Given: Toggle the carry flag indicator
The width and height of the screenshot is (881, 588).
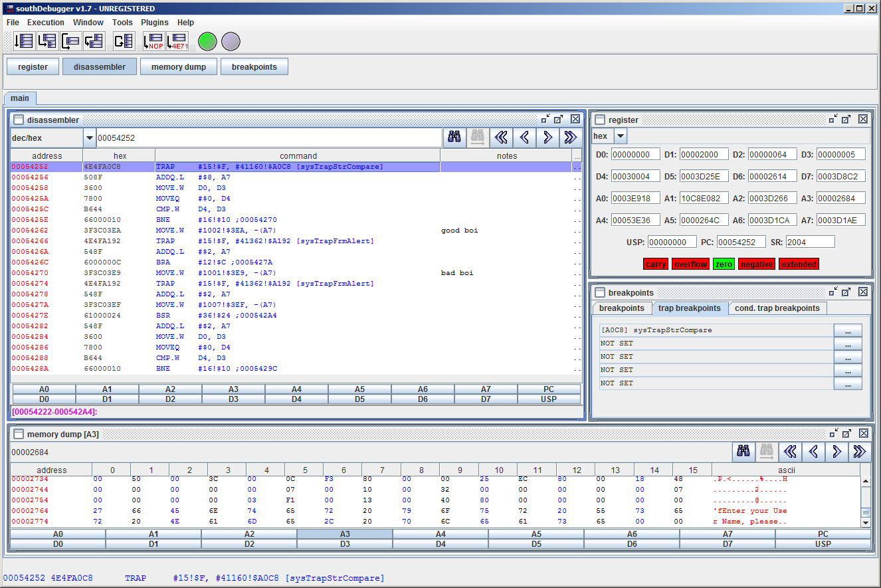Looking at the screenshot, I should (x=656, y=264).
